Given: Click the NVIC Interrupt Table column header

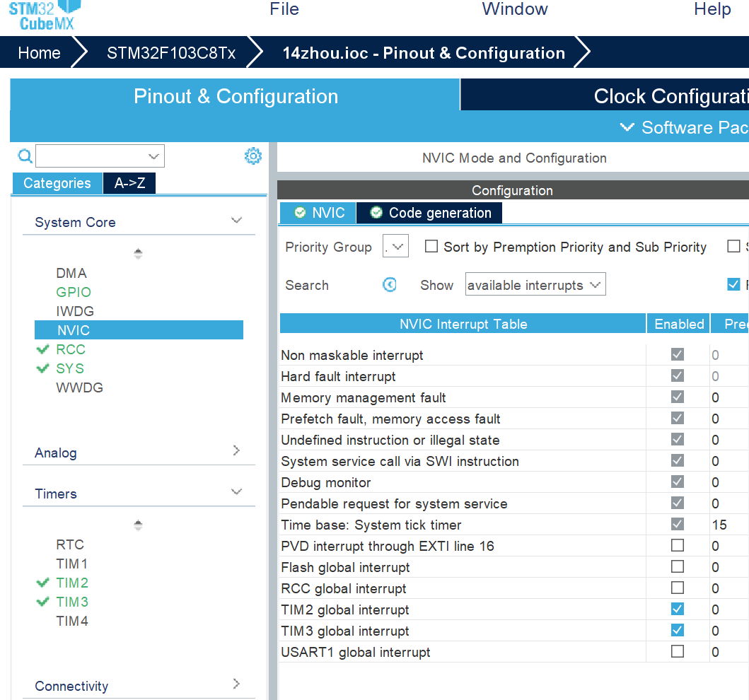Looking at the screenshot, I should coord(463,324).
